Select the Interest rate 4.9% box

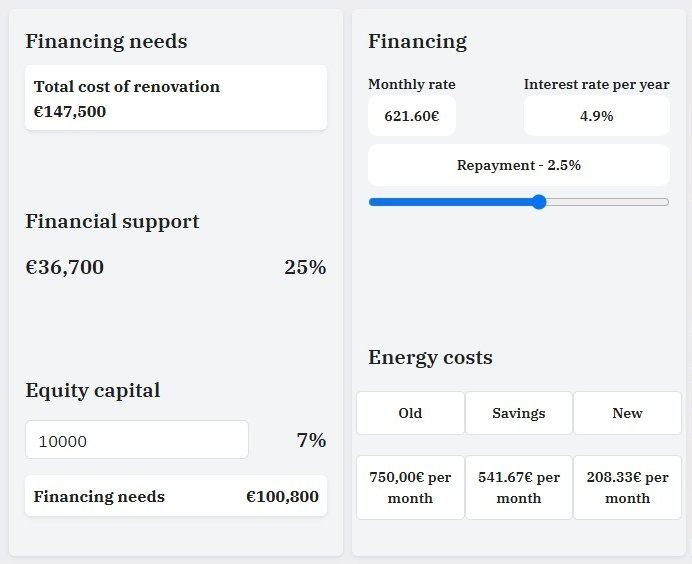tap(597, 116)
